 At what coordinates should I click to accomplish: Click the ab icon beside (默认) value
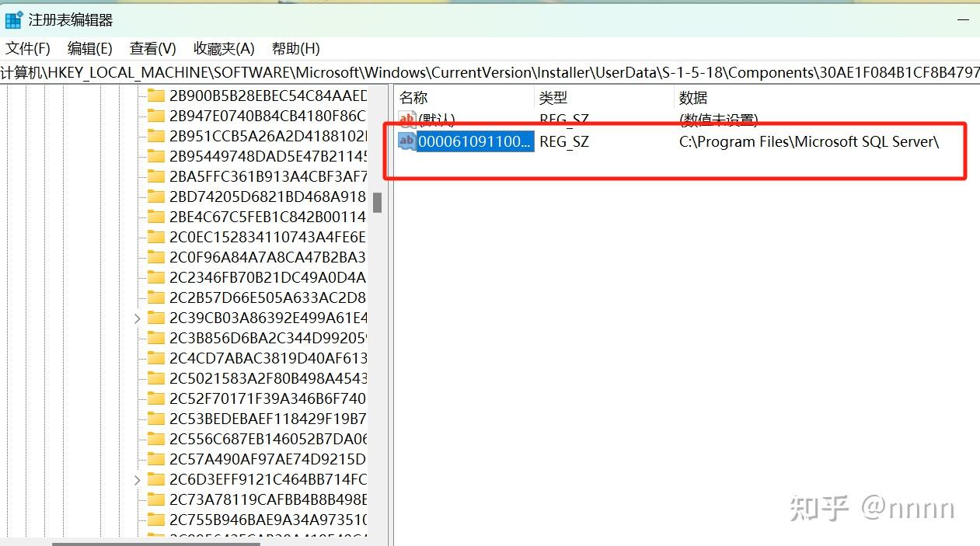click(x=406, y=119)
